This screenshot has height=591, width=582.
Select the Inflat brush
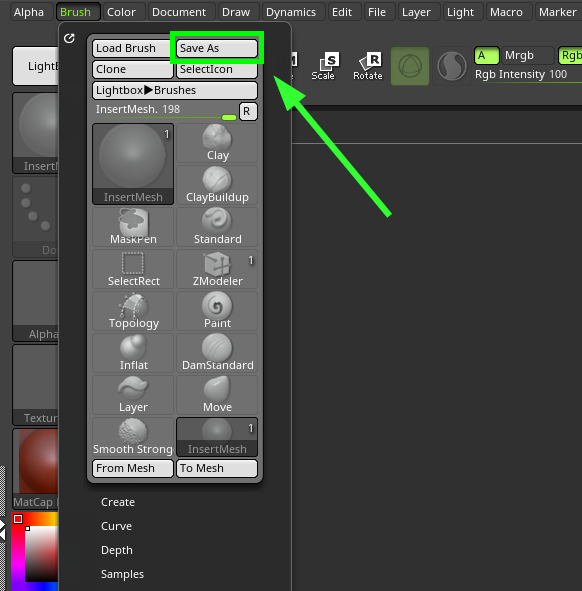[133, 353]
